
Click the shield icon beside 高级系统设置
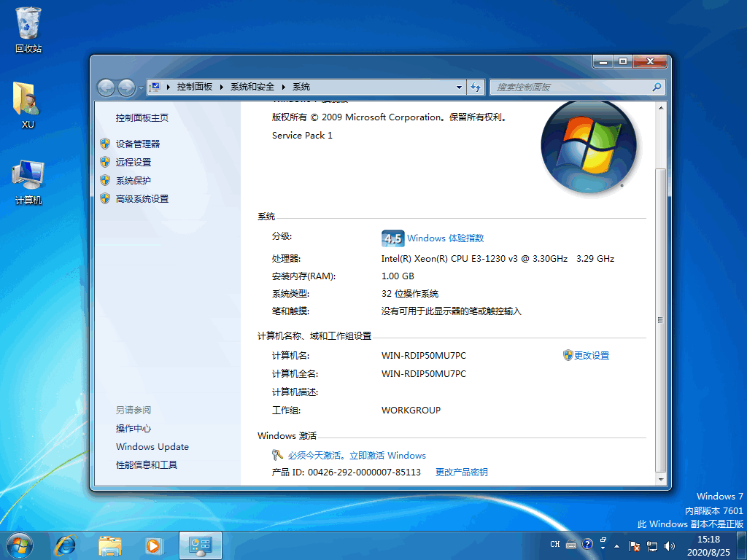pos(105,198)
